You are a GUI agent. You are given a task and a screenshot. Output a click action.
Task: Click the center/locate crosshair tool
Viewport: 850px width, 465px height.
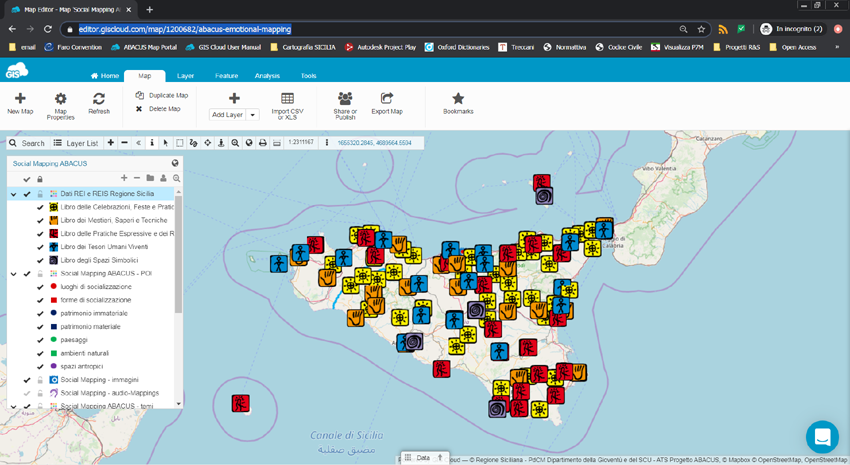[x=207, y=143]
